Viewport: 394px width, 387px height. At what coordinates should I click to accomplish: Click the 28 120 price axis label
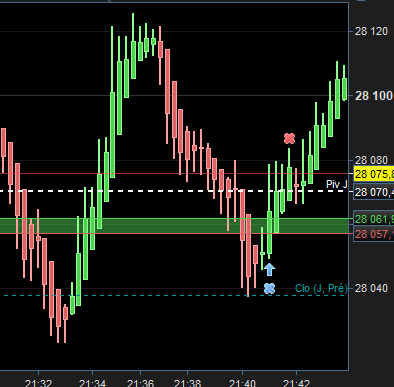point(371,32)
